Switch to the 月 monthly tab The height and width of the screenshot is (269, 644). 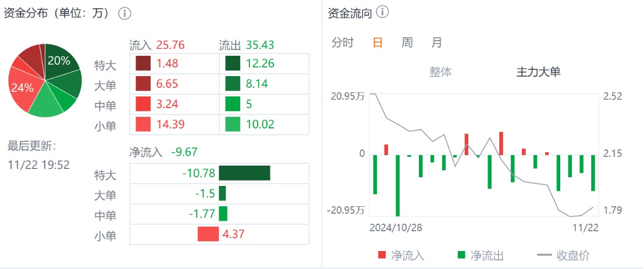(436, 42)
